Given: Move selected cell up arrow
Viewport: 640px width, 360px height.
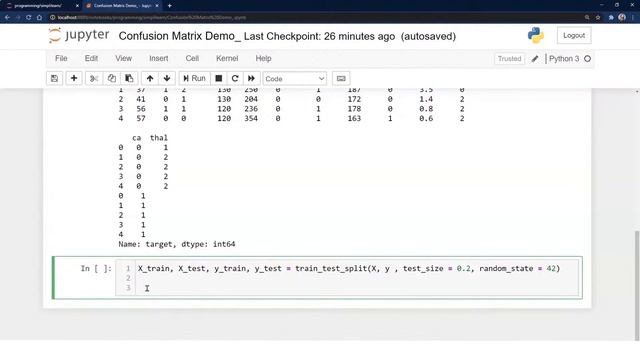Looking at the screenshot, I should 150,78.
